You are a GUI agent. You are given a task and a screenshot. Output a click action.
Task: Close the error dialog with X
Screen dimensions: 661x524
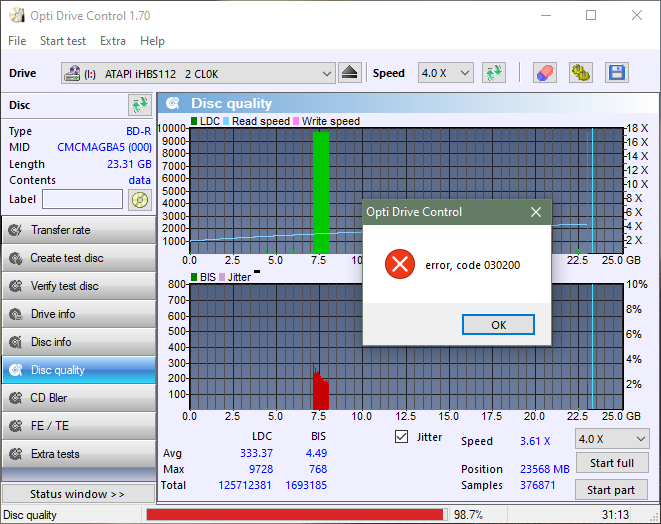pyautogui.click(x=536, y=212)
